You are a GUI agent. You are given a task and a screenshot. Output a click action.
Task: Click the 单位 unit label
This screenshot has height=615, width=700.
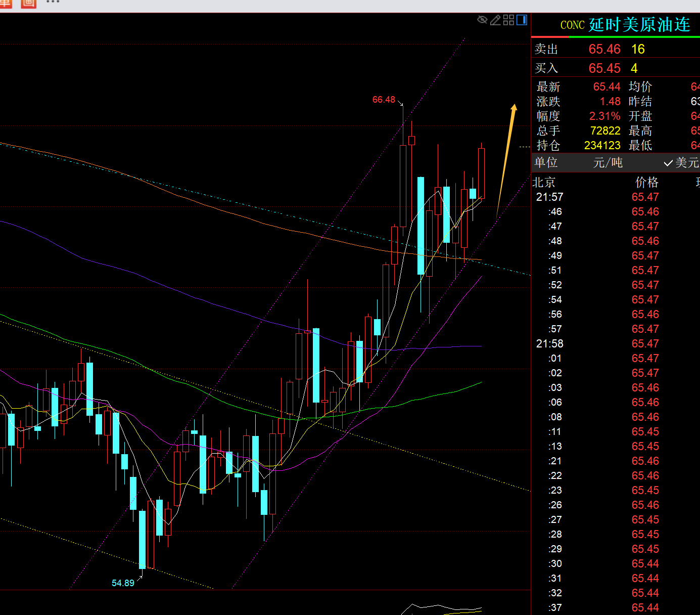pyautogui.click(x=546, y=163)
